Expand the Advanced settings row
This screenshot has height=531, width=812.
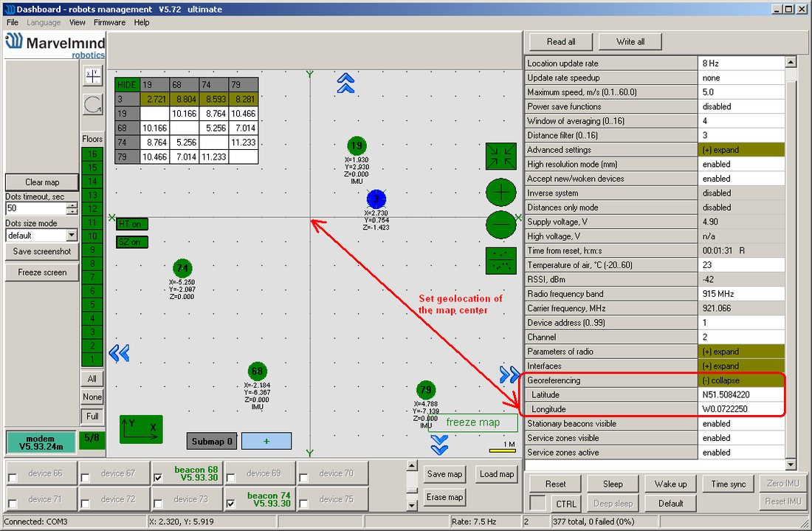point(741,150)
